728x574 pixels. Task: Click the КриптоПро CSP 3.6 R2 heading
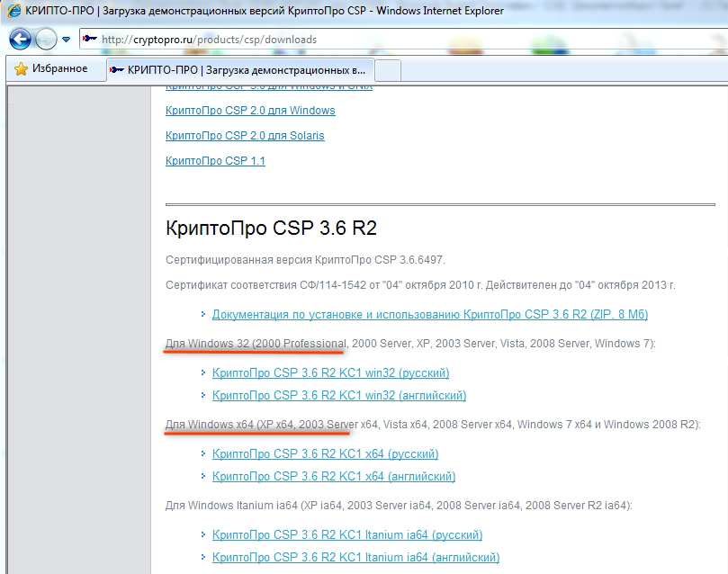pyautogui.click(x=271, y=228)
